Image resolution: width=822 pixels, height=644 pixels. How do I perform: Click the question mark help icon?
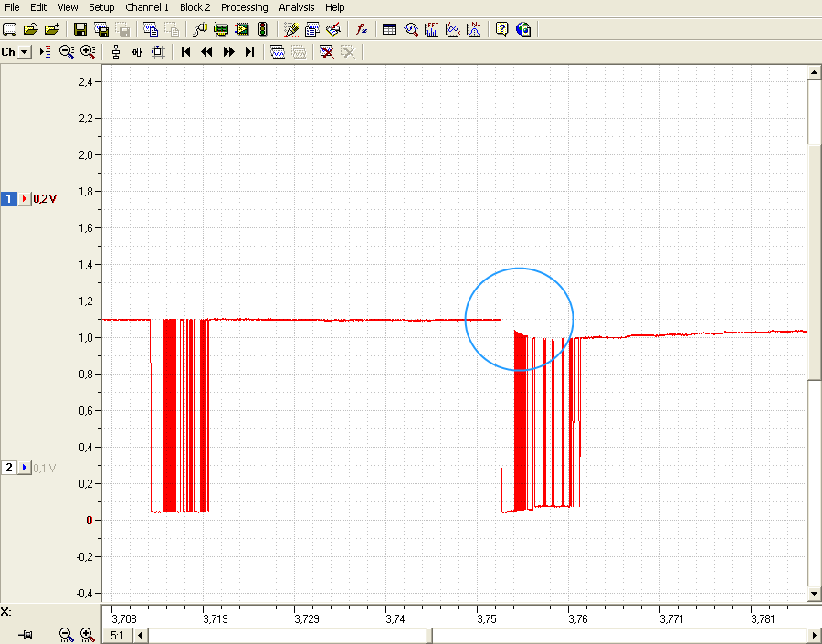(501, 29)
